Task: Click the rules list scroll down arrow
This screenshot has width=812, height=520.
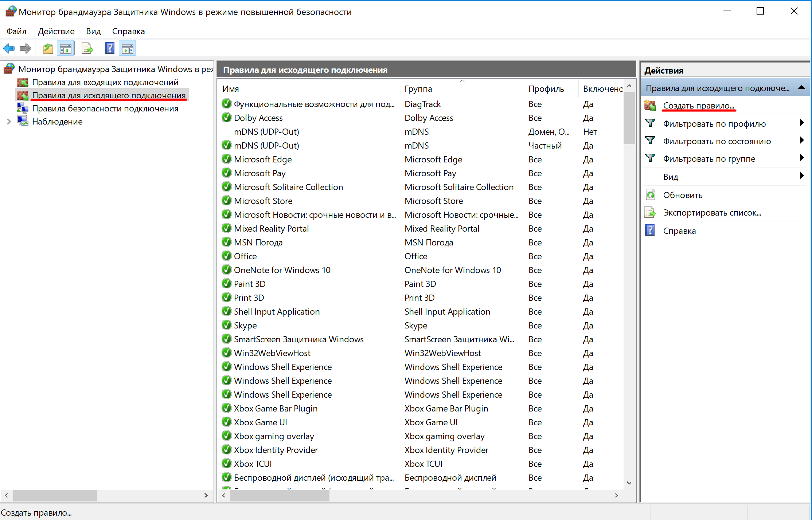Action: click(x=629, y=483)
